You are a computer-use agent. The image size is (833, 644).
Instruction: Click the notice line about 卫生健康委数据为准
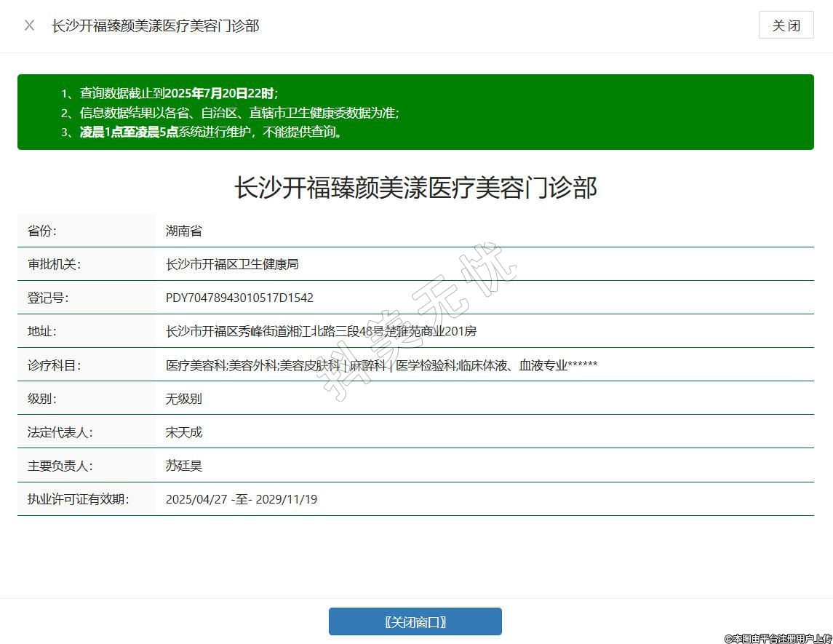pyautogui.click(x=229, y=113)
